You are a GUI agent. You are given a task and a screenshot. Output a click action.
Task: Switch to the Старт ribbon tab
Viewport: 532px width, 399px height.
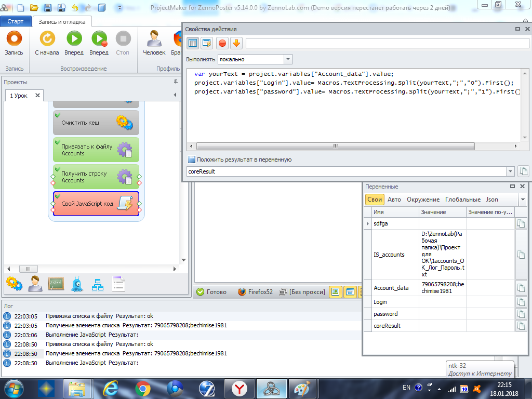16,21
